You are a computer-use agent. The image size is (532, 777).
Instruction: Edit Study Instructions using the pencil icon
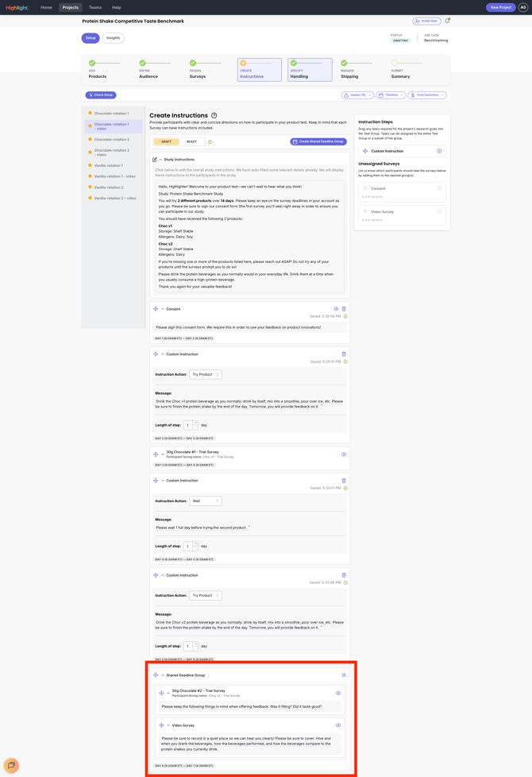pos(155,159)
